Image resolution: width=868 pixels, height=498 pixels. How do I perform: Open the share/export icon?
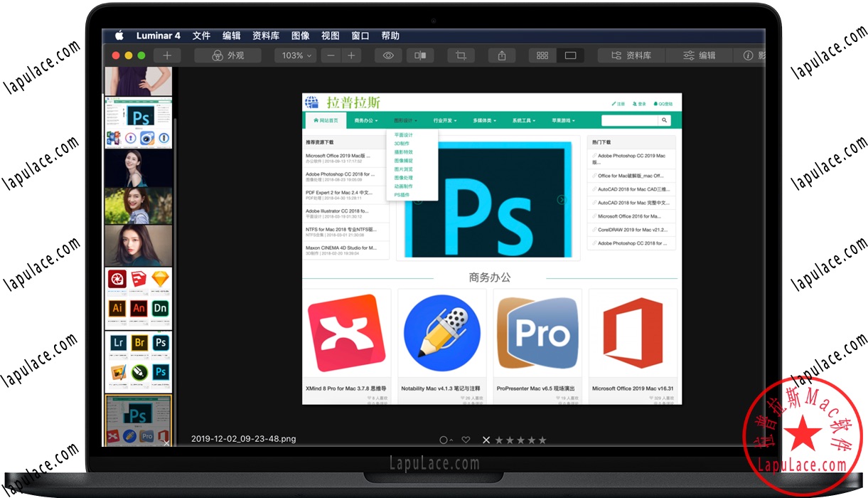pyautogui.click(x=501, y=55)
